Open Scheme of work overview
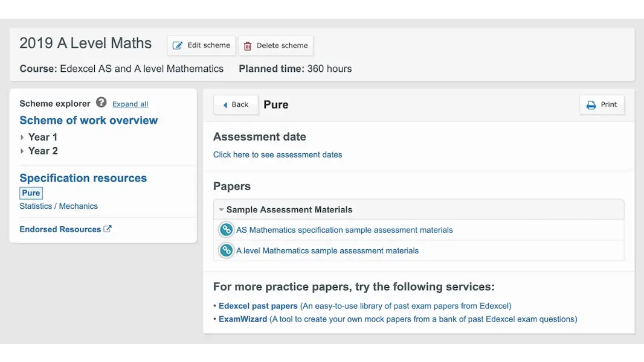The height and width of the screenshot is (362, 644). click(x=89, y=121)
